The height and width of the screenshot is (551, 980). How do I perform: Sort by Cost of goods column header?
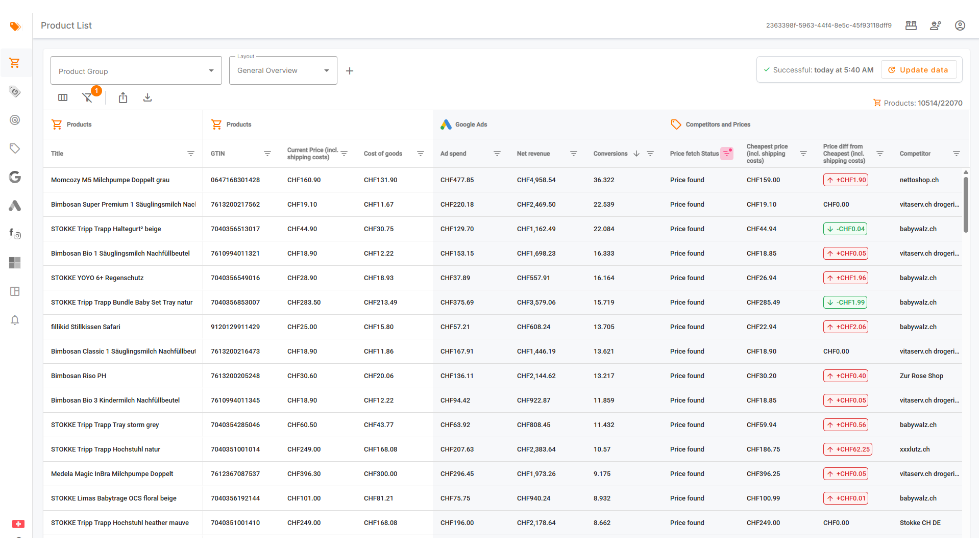383,154
